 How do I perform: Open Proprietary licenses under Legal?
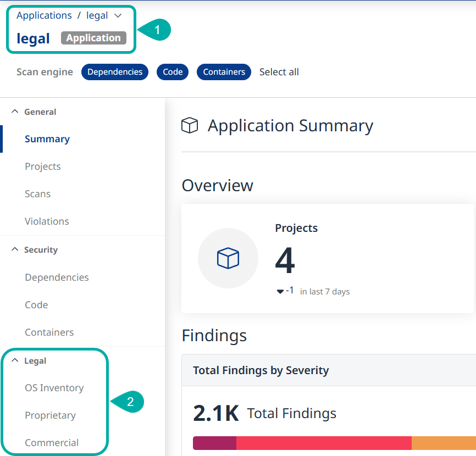[x=50, y=415]
